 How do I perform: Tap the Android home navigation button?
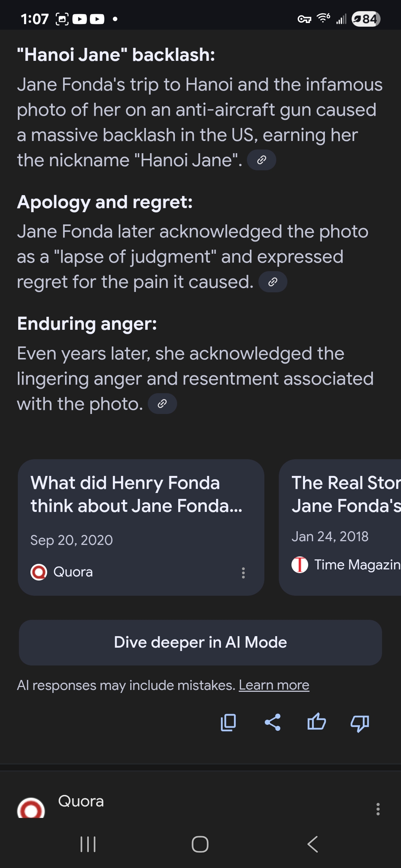(x=200, y=844)
